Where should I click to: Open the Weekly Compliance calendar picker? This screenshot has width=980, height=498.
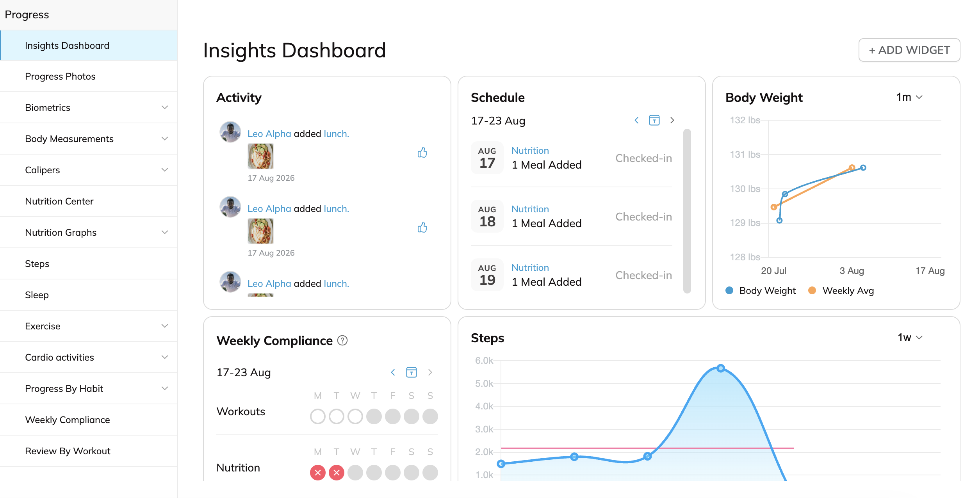point(412,372)
